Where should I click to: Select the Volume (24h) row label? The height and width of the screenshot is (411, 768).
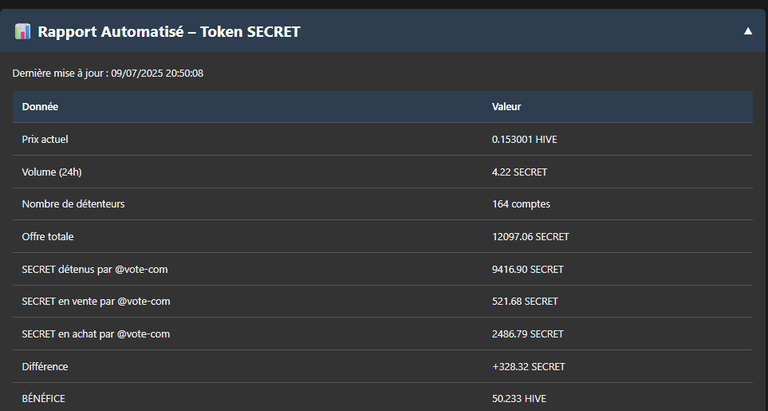click(x=52, y=172)
